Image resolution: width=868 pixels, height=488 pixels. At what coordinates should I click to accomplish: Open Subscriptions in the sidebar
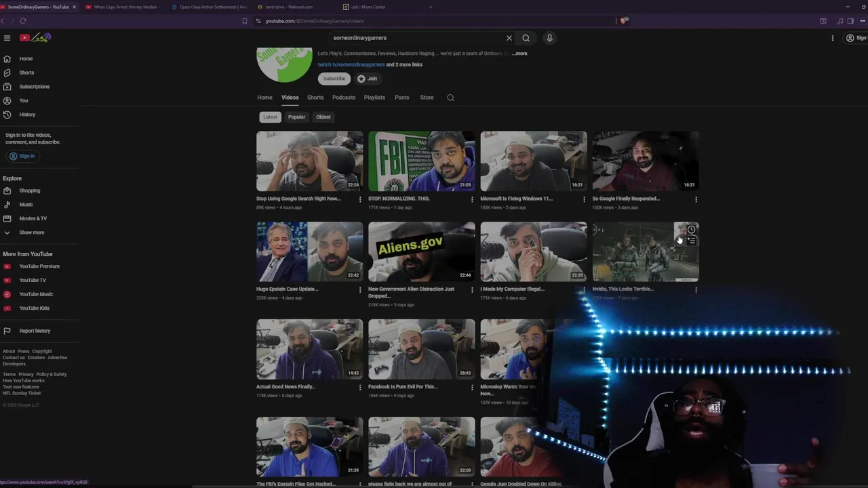click(x=34, y=87)
